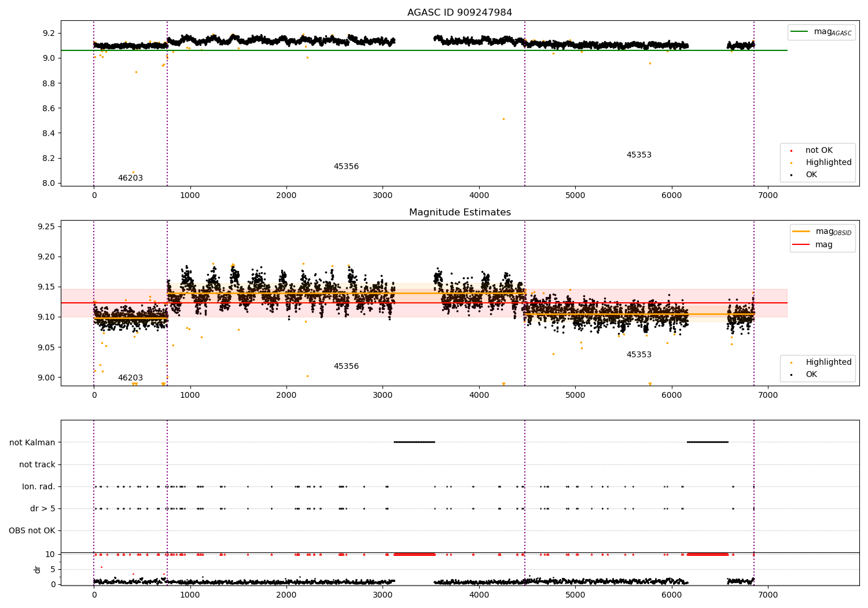Click obsid label 46203 in Magnitude Estimates plot
Screen dimensions: 868x608
(130, 378)
